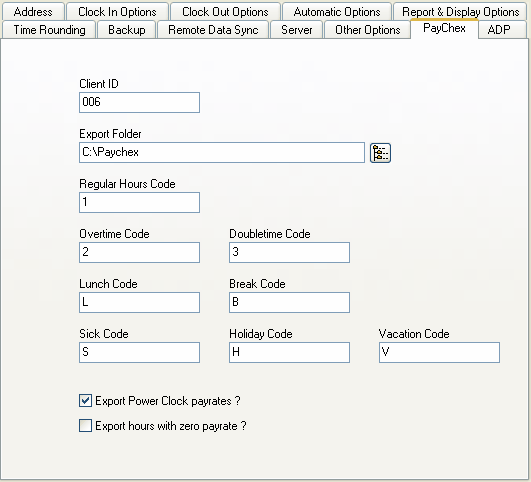The width and height of the screenshot is (531, 482).
Task: Focus the Vacation Code input
Action: 439,352
